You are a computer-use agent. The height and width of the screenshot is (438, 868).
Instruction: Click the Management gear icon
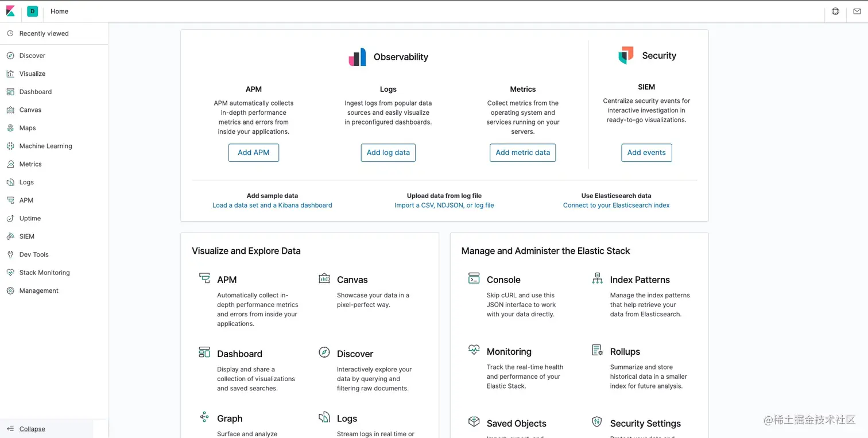click(x=10, y=290)
